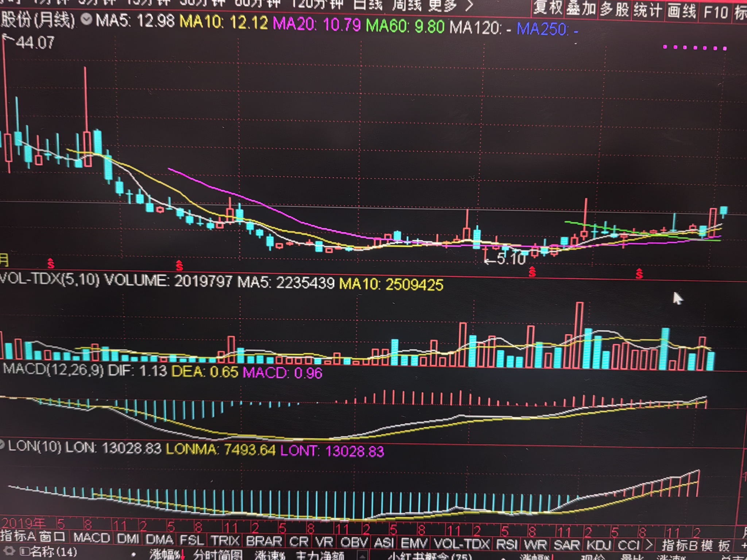Click the 统计 statistics button

coord(648,10)
